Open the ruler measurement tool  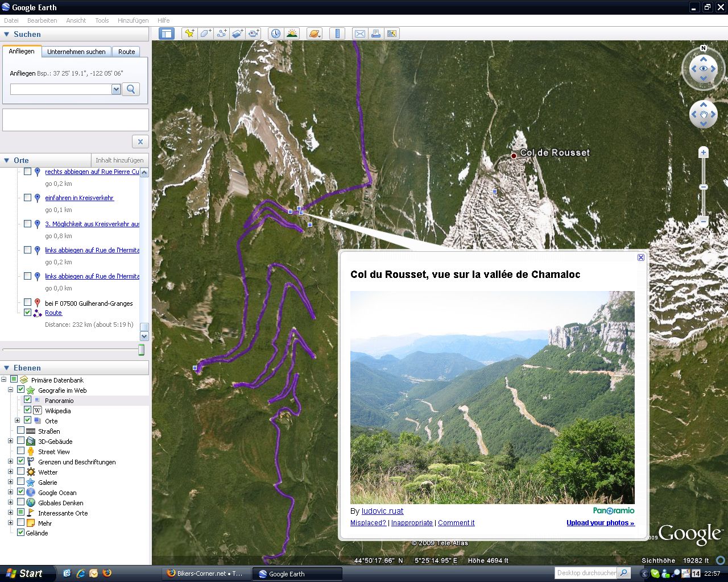pos(337,34)
